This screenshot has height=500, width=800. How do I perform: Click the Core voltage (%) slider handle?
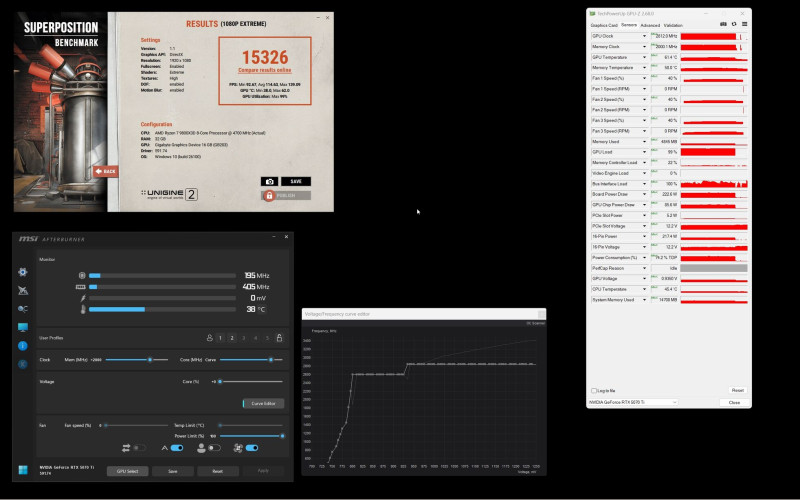(x=220, y=382)
